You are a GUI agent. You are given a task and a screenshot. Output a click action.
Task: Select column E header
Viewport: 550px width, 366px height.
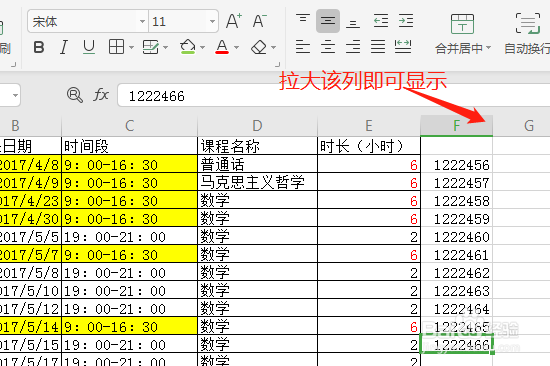click(x=369, y=126)
